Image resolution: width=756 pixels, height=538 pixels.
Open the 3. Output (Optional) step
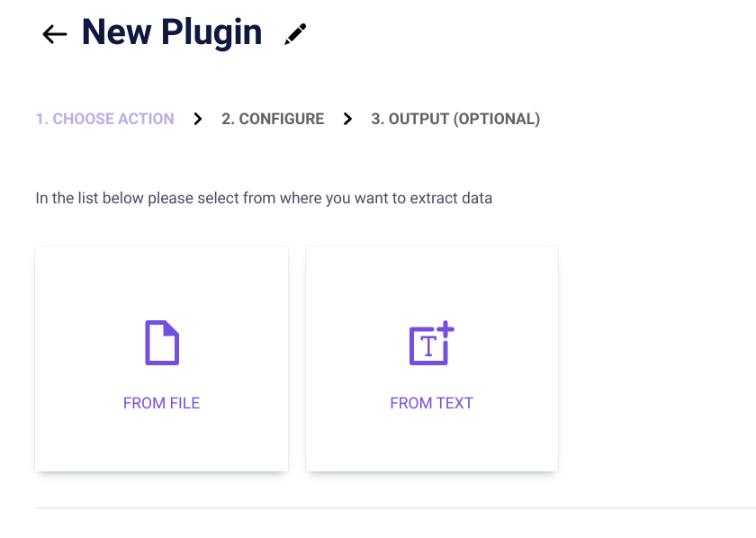click(x=455, y=119)
